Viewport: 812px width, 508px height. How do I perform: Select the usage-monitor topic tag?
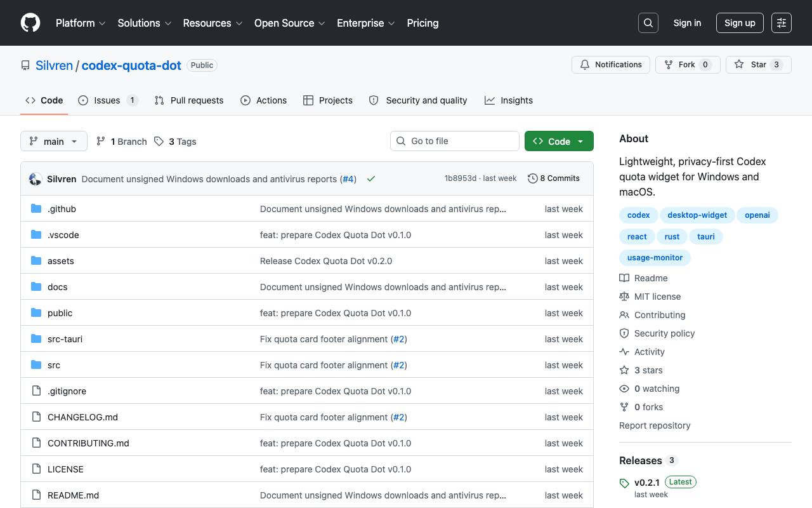(655, 258)
